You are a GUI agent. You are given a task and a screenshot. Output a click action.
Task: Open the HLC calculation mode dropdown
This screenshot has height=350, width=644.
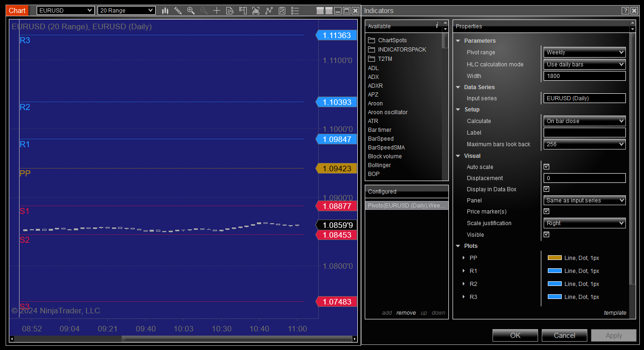(x=585, y=65)
